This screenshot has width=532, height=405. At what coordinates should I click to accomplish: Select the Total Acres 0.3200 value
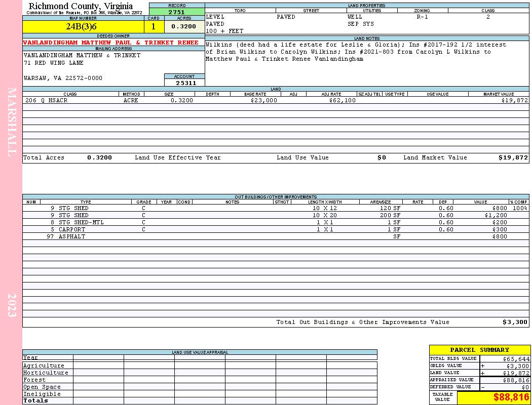click(x=99, y=157)
